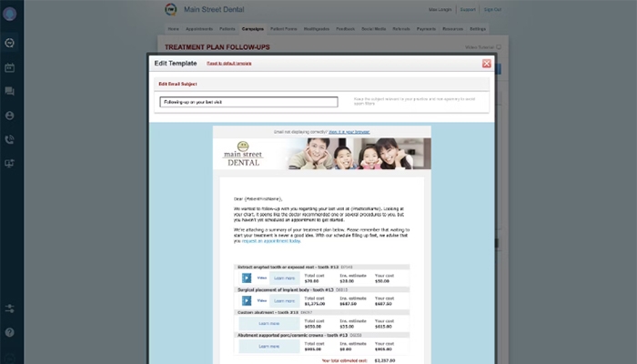Click the Custom abutment procedure row header
This screenshot has height=364, width=637.
[322, 313]
